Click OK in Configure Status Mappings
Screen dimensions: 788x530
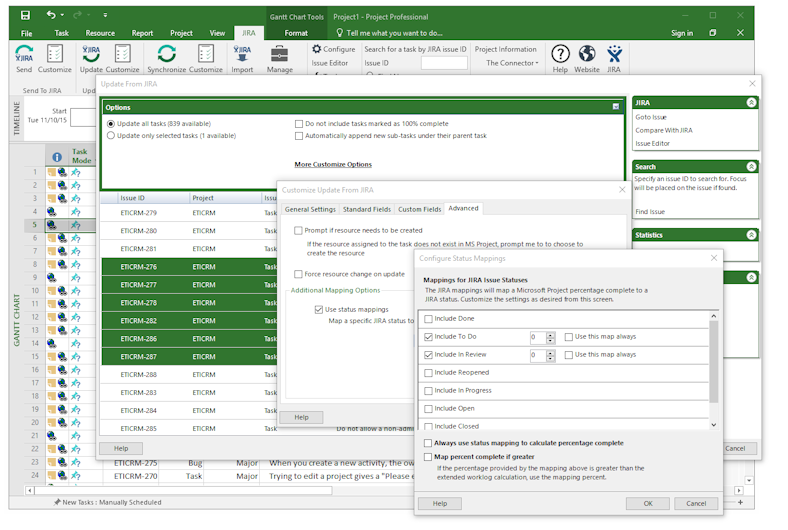647,503
